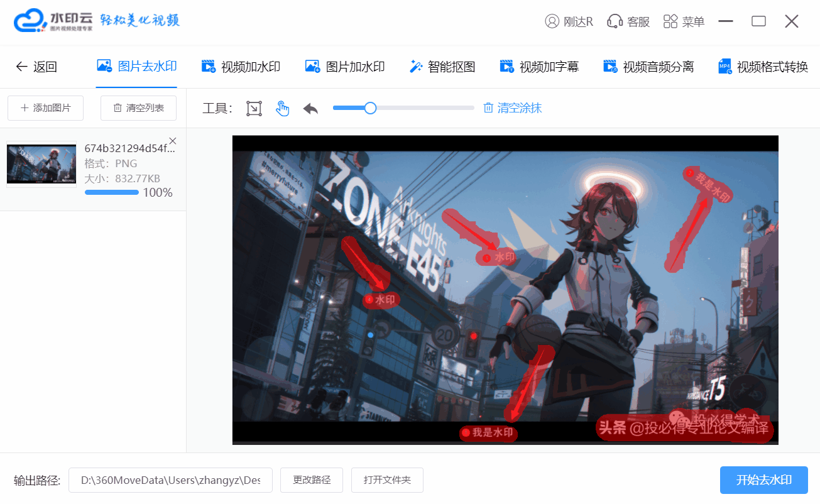This screenshot has width=820, height=504.
Task: Click the 客服 label
Action: click(x=638, y=22)
